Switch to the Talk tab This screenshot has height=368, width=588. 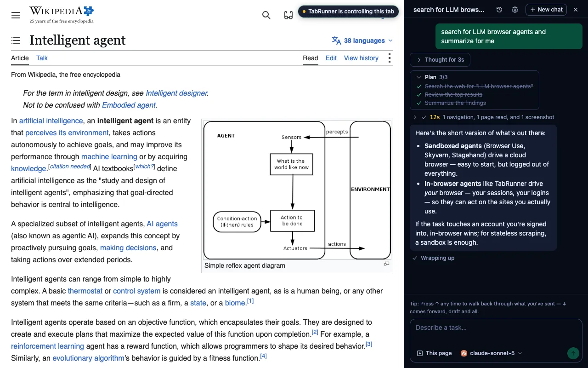(x=42, y=58)
